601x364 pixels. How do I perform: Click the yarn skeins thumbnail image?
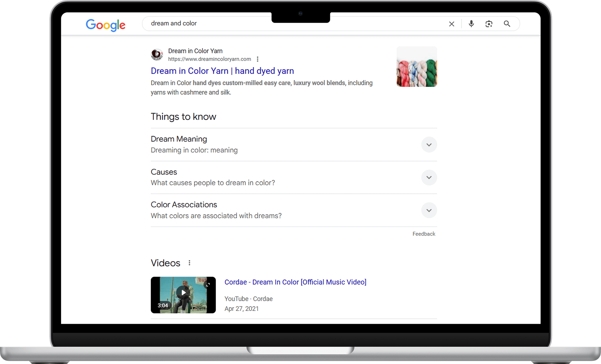pos(417,67)
